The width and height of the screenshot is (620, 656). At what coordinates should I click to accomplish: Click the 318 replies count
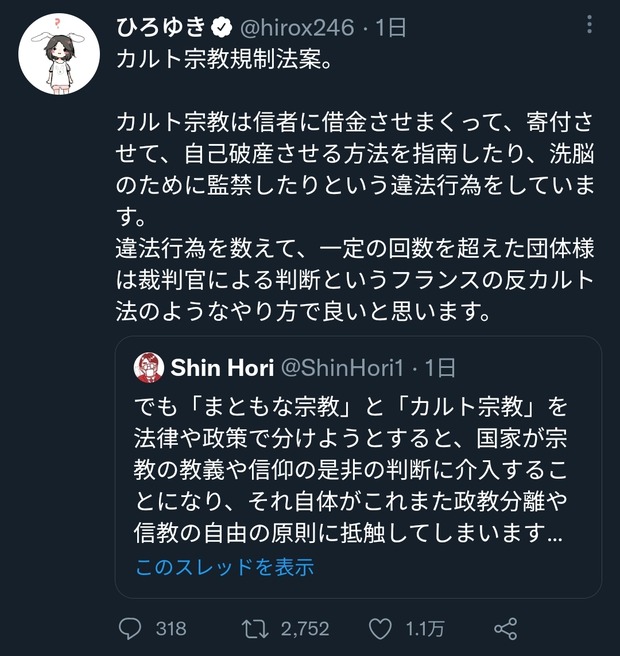pyautogui.click(x=171, y=629)
